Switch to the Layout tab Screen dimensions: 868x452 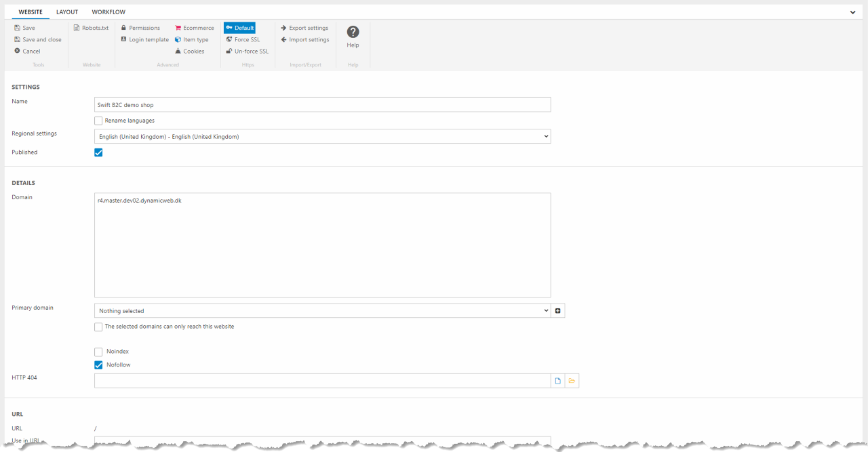[x=67, y=12]
